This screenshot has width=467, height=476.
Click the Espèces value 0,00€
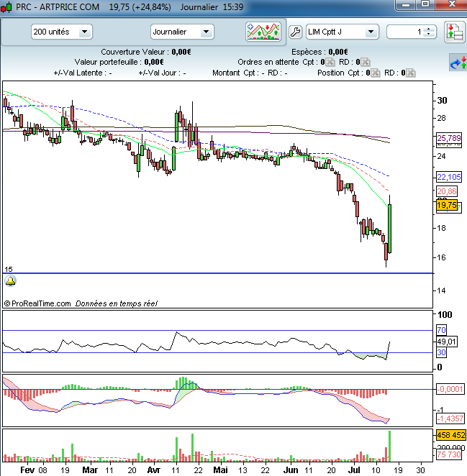[x=338, y=52]
